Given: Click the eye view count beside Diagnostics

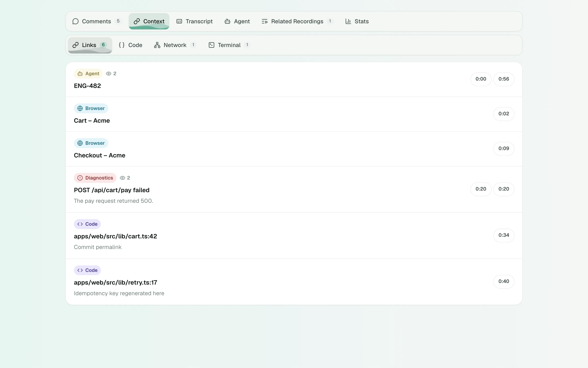Looking at the screenshot, I should click(125, 178).
